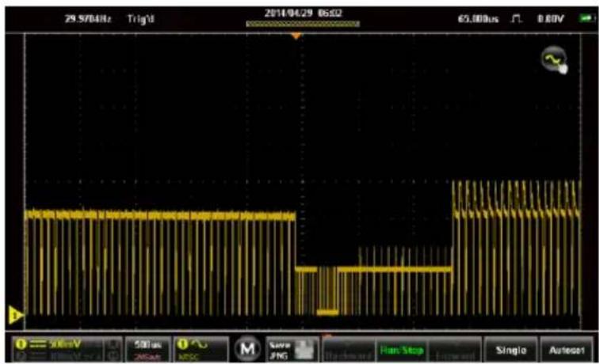
Task: Click the greyed Backward playback button
Action: pos(349,350)
